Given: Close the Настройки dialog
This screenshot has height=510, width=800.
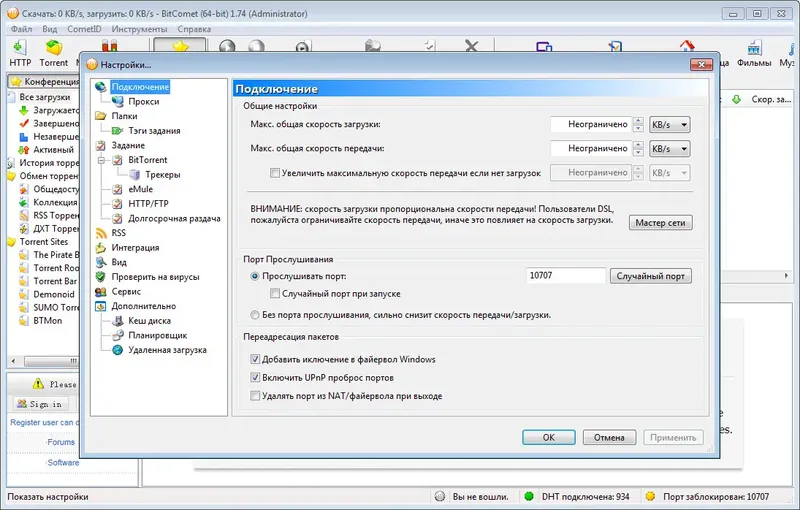Looking at the screenshot, I should (701, 65).
